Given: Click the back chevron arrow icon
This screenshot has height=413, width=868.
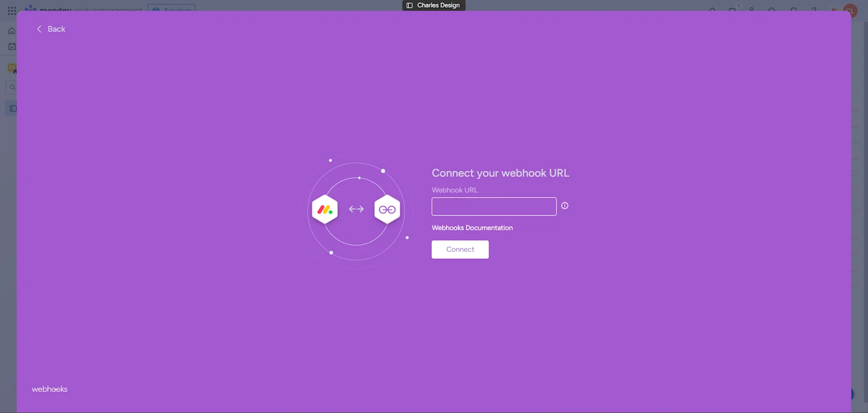Looking at the screenshot, I should point(39,29).
